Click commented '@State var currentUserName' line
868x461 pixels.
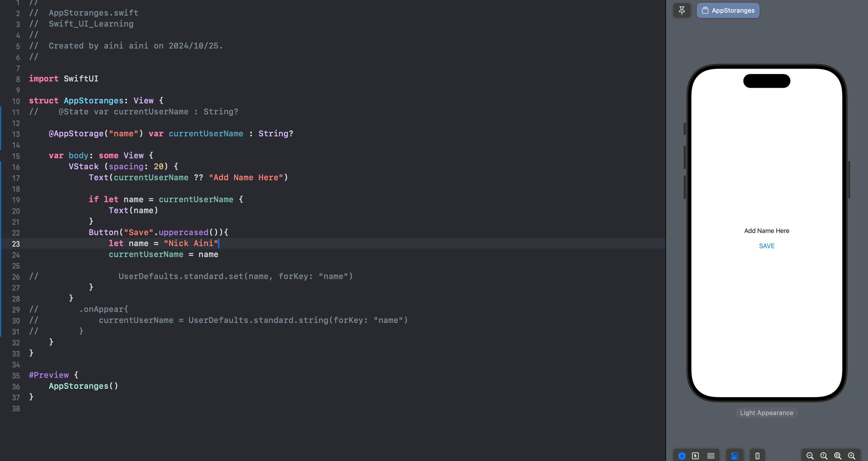click(149, 111)
